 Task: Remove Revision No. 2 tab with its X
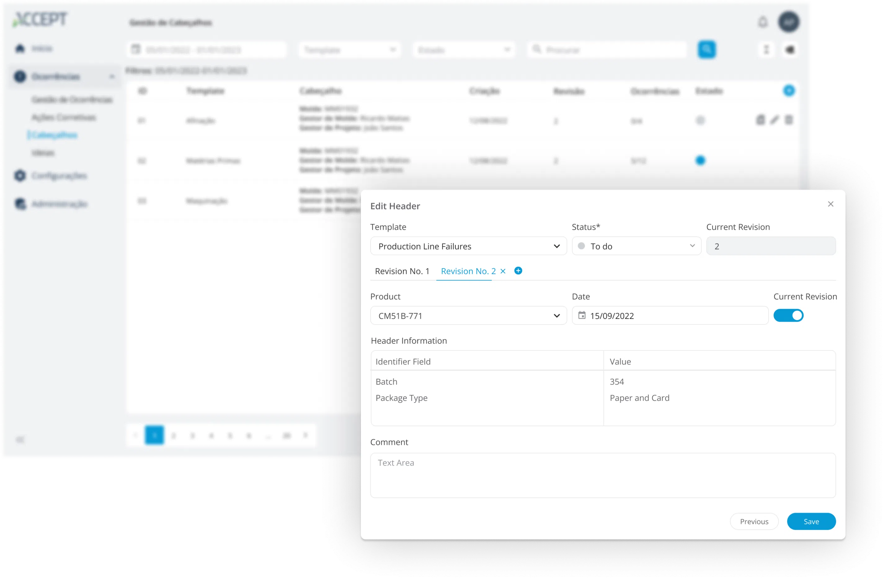(x=503, y=271)
